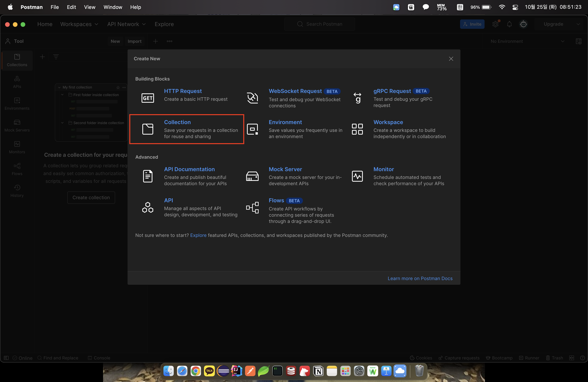588x382 pixels.
Task: Click the Environment icon in dialog
Action: [252, 129]
